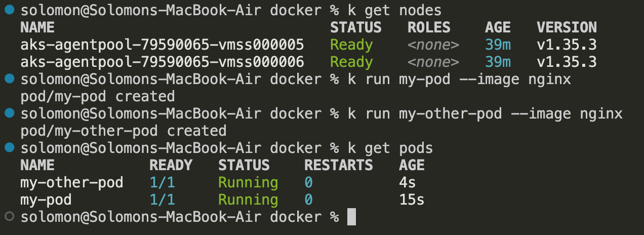644x235 pixels.
Task: Click the RESTARTS column header
Action: [338, 165]
